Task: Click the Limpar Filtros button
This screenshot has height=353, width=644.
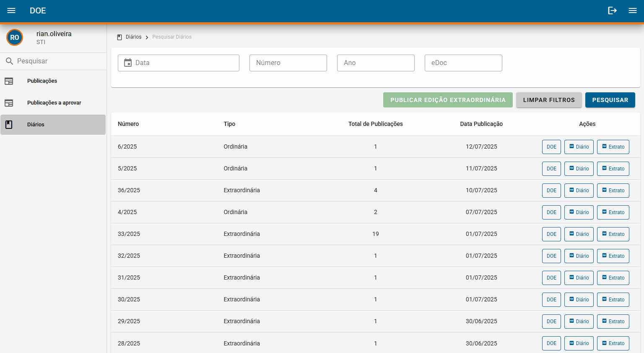Action: [x=549, y=100]
